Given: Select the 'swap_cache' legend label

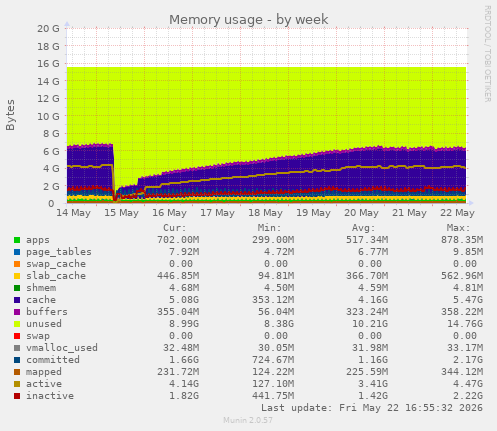Looking at the screenshot, I should coord(56,264).
